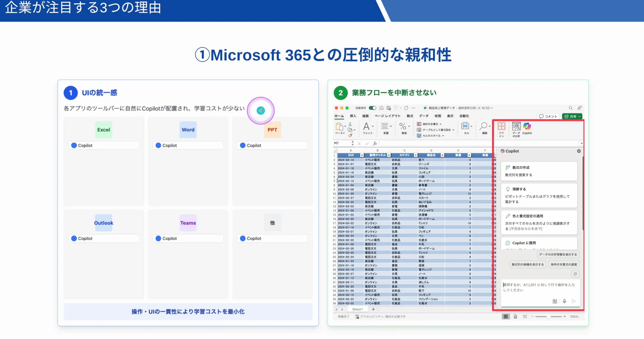644x339 pixels.
Task: Open the 日付 column filter dropdown
Action: point(362,155)
